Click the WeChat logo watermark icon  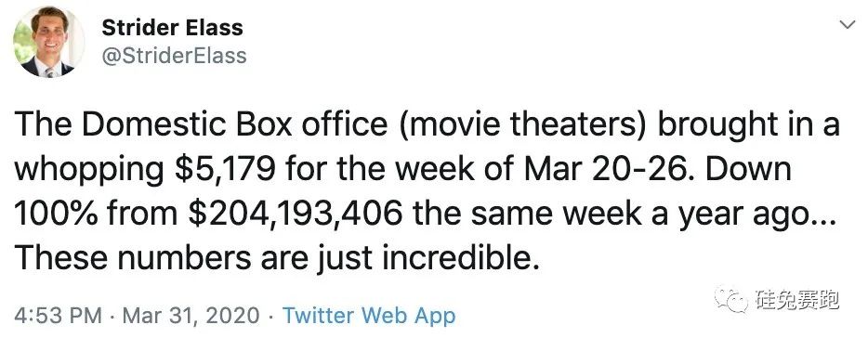730,299
